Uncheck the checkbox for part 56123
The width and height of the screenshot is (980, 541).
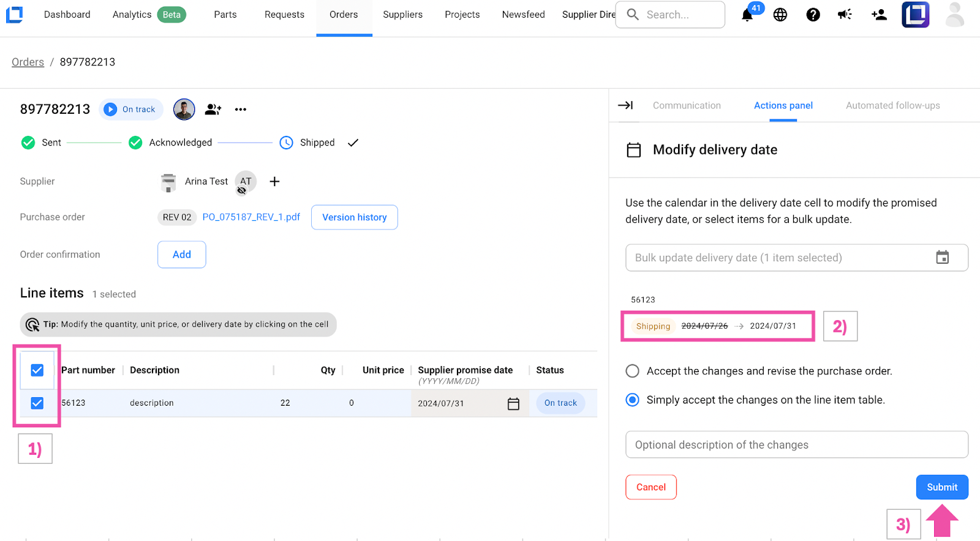[x=37, y=403]
